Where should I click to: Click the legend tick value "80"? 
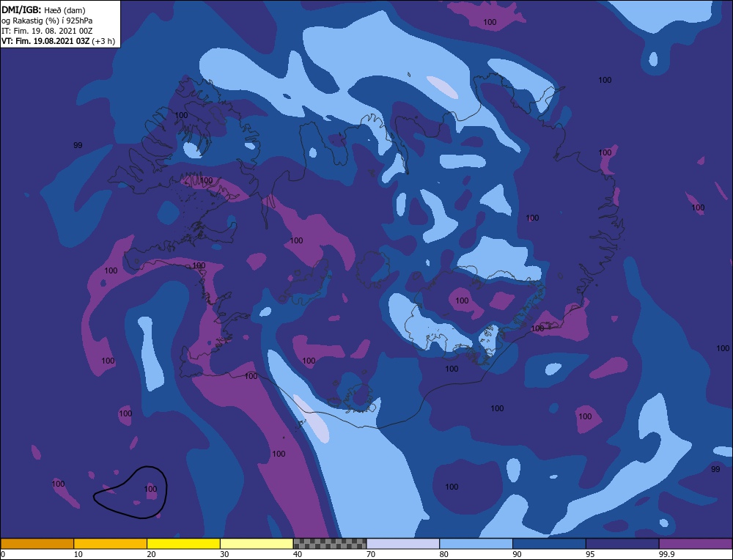pos(443,554)
